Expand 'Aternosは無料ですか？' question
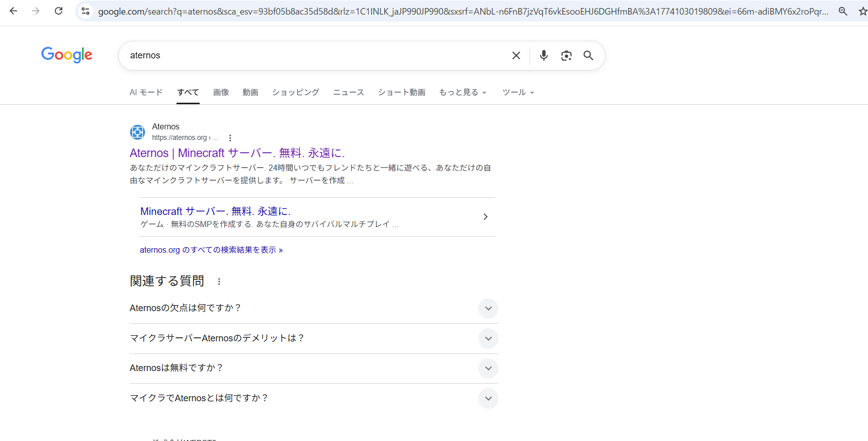This screenshot has width=868, height=441. pos(488,369)
